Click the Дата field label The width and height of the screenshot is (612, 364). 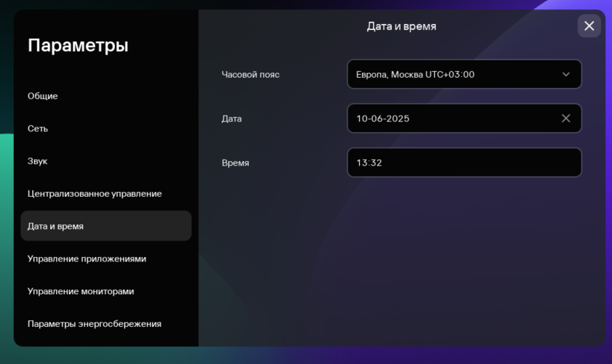click(x=231, y=118)
